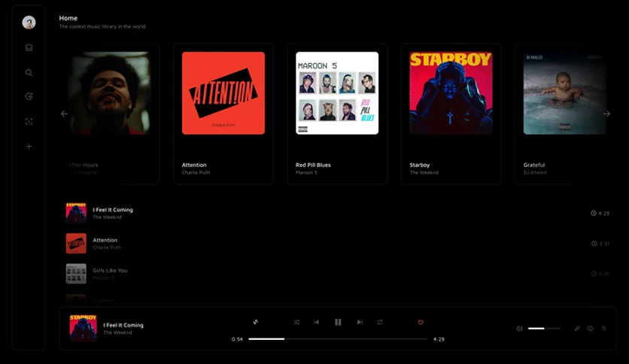This screenshot has height=364, width=629.
Task: Open the user profile avatar
Action: tap(29, 23)
